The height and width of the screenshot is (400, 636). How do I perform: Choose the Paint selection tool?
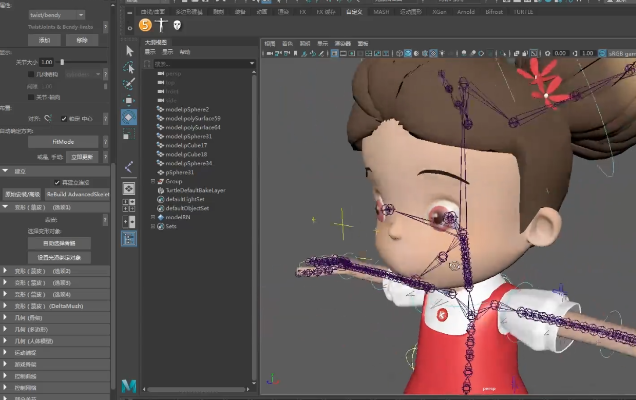[130, 83]
